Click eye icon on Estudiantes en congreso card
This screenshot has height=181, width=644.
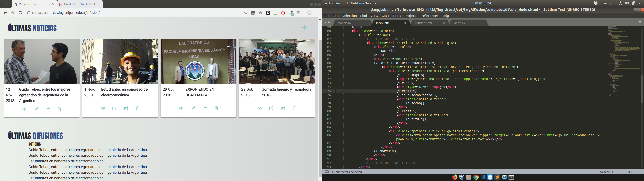coord(103,108)
